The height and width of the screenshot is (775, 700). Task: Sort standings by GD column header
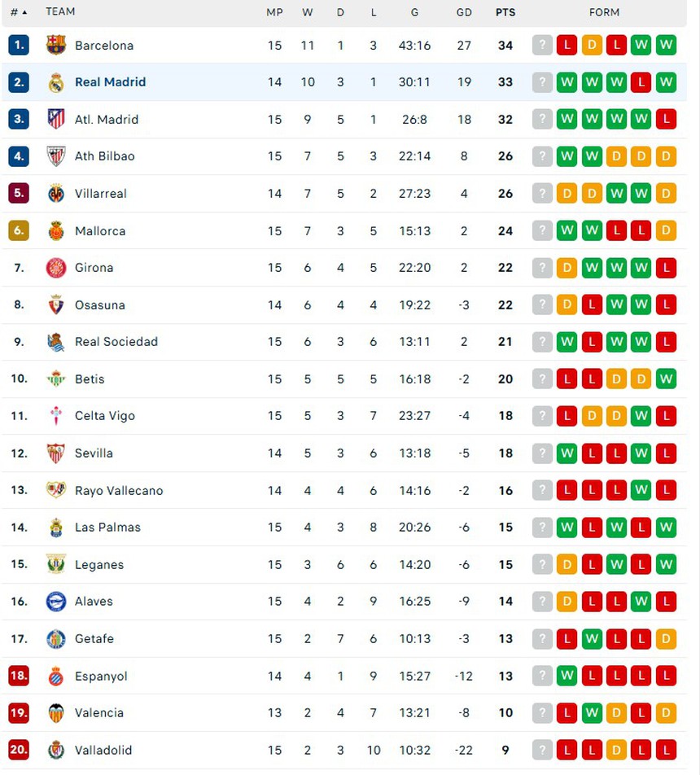[x=464, y=12]
